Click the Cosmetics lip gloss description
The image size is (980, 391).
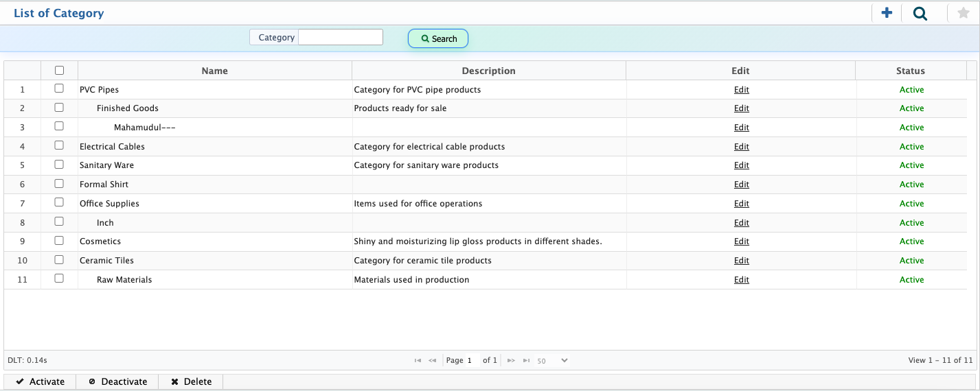[478, 241]
